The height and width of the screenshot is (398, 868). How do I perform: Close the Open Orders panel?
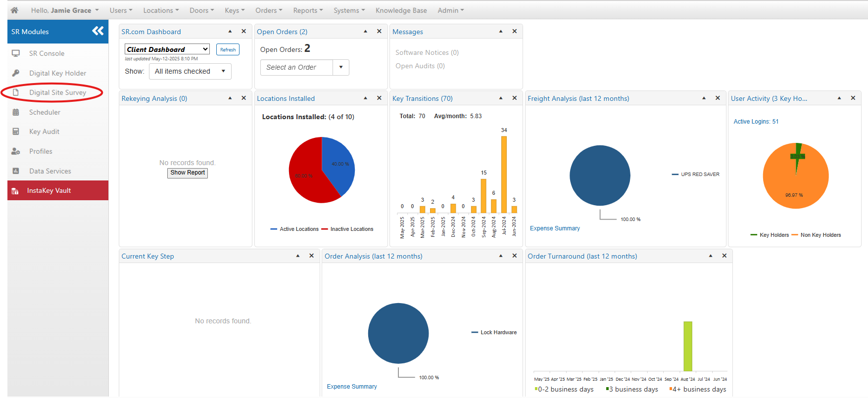(379, 31)
